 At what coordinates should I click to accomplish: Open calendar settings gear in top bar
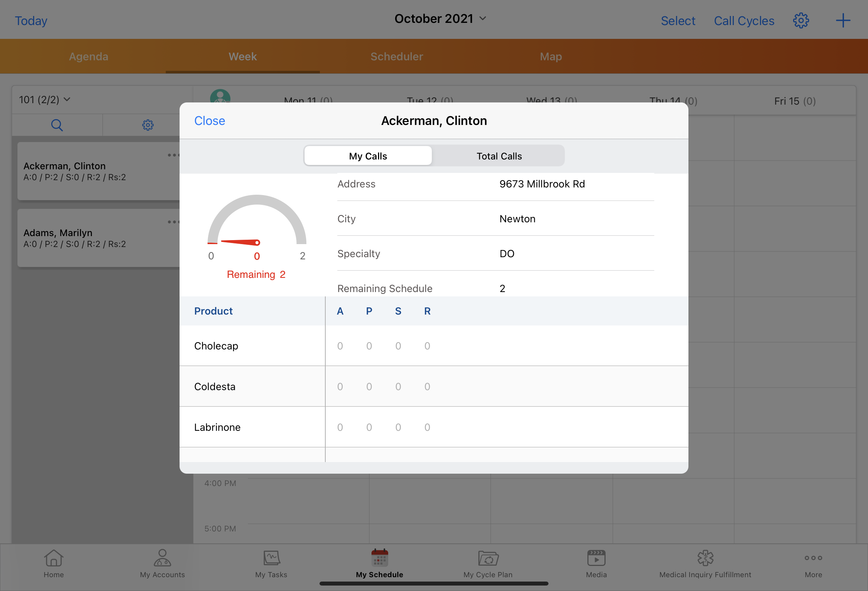(801, 21)
